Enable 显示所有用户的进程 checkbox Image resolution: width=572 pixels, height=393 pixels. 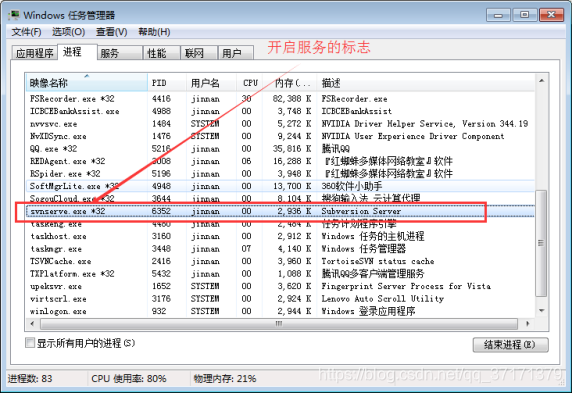pyautogui.click(x=30, y=343)
